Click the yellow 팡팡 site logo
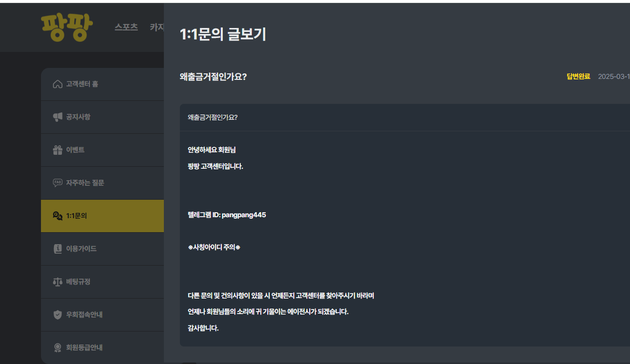This screenshot has height=364, width=630. (x=67, y=27)
